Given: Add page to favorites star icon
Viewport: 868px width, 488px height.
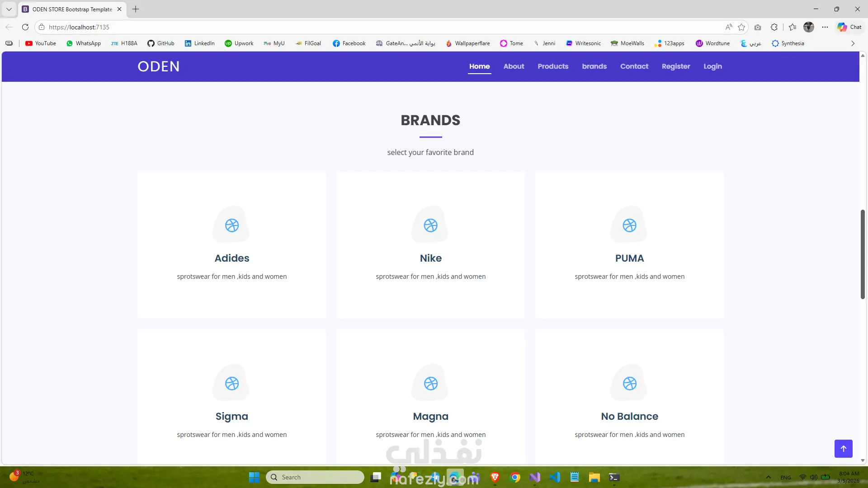Looking at the screenshot, I should [x=741, y=27].
